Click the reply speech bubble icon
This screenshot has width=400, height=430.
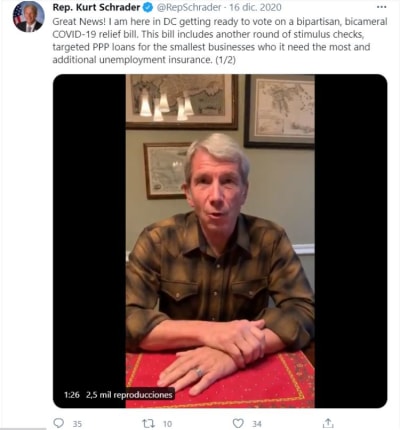click(x=59, y=423)
